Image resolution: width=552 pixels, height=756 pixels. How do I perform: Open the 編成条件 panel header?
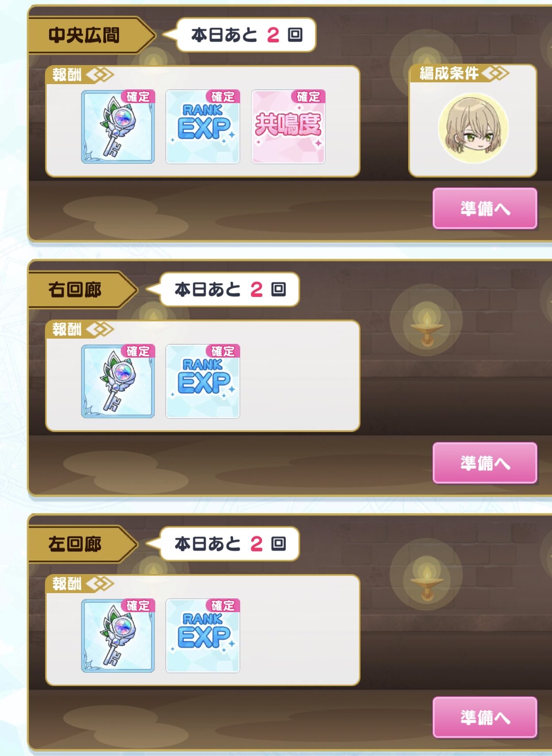pyautogui.click(x=459, y=73)
